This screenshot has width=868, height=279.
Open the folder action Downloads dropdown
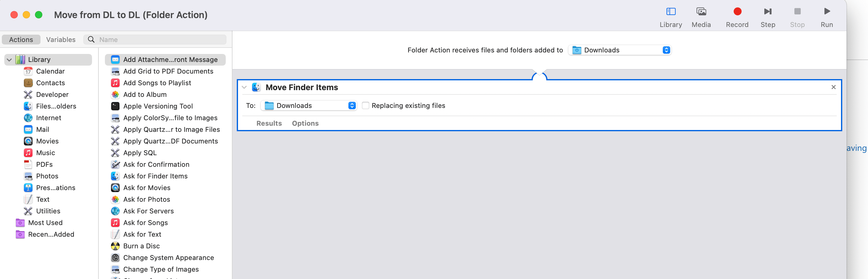tap(619, 50)
